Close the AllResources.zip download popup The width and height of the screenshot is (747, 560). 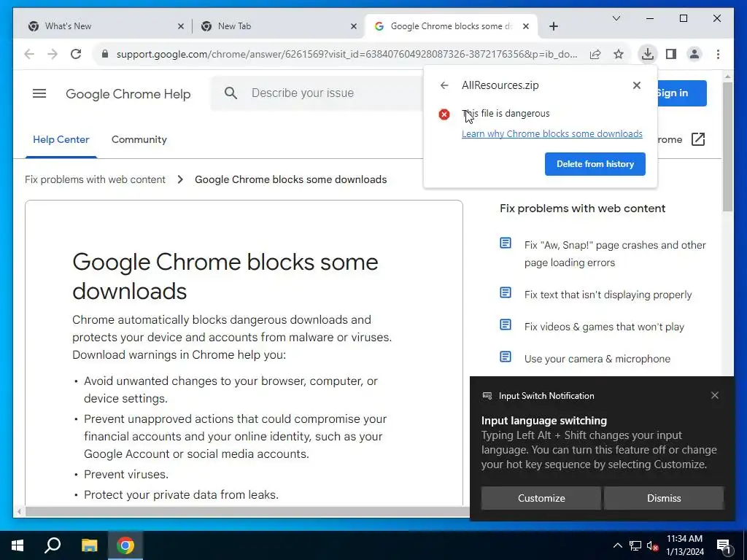[636, 85]
